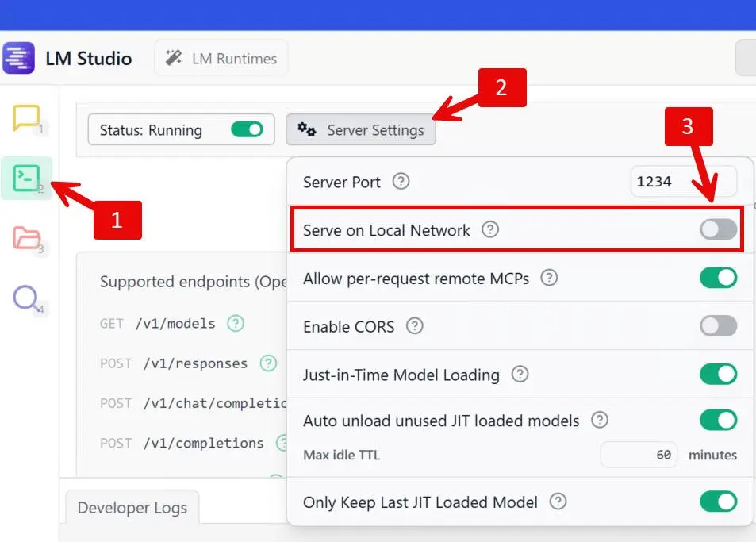756x542 pixels.
Task: Open the LM Runtimes button
Action: coord(221,58)
